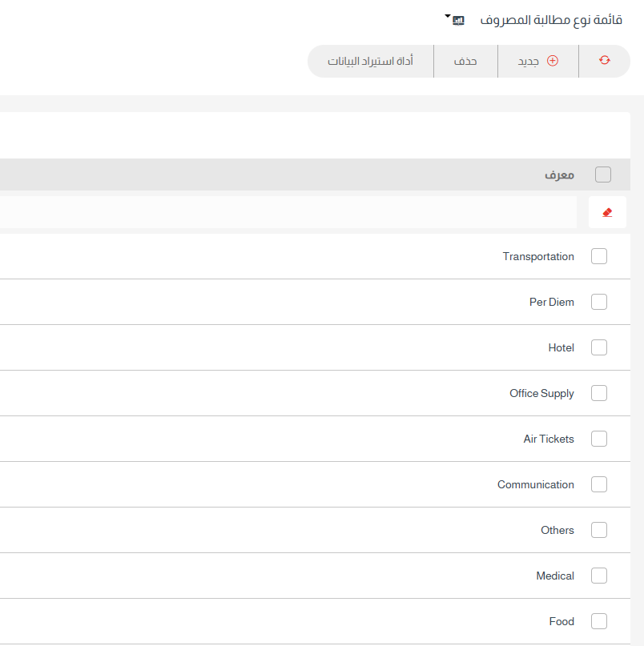Open the Others expense type record
The height and width of the screenshot is (646, 644).
557,530
